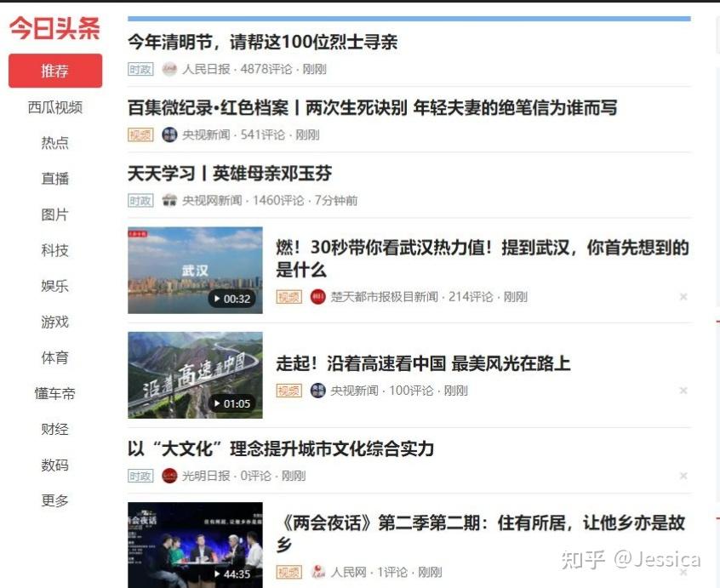Screen dimensions: 720x588
Task: Open 100评论 comments link
Action: click(x=411, y=391)
